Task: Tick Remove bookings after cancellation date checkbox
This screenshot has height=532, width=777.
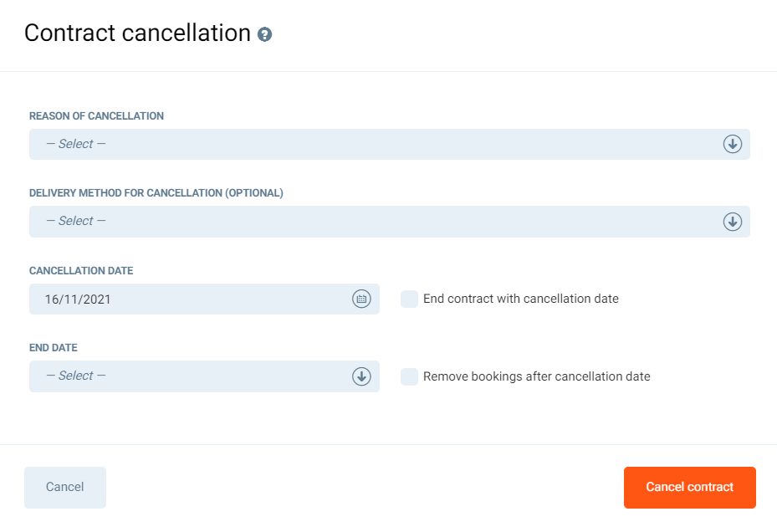Action: pyautogui.click(x=409, y=376)
